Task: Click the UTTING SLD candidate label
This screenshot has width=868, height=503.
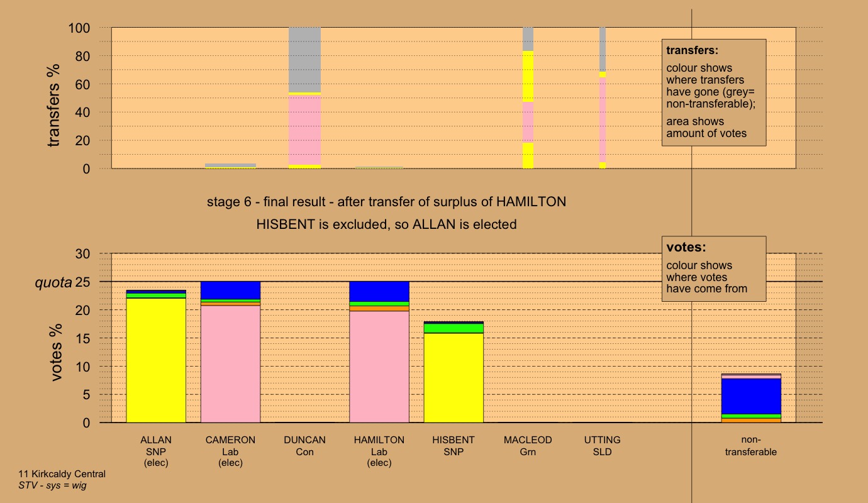Action: (602, 446)
